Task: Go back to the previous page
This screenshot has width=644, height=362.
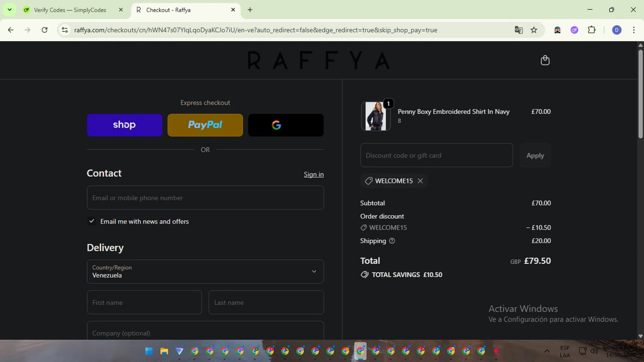Action: 11,30
